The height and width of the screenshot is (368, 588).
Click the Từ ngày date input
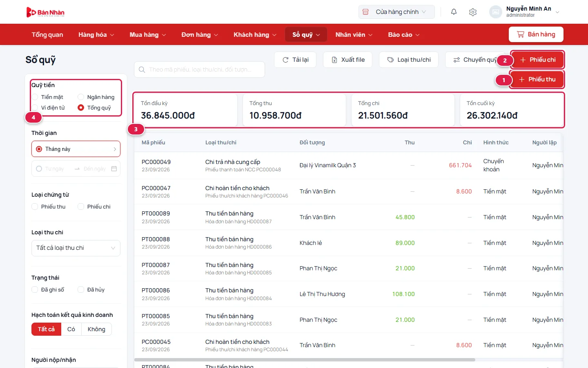point(54,169)
